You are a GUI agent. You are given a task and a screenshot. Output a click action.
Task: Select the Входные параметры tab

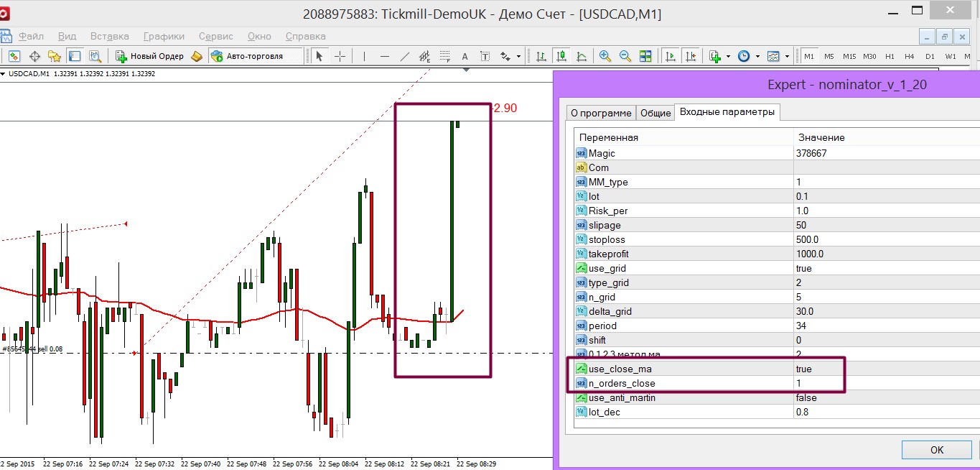pyautogui.click(x=727, y=112)
